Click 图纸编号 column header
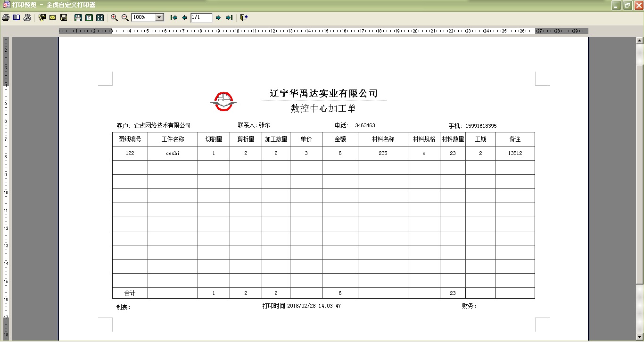 pos(130,139)
